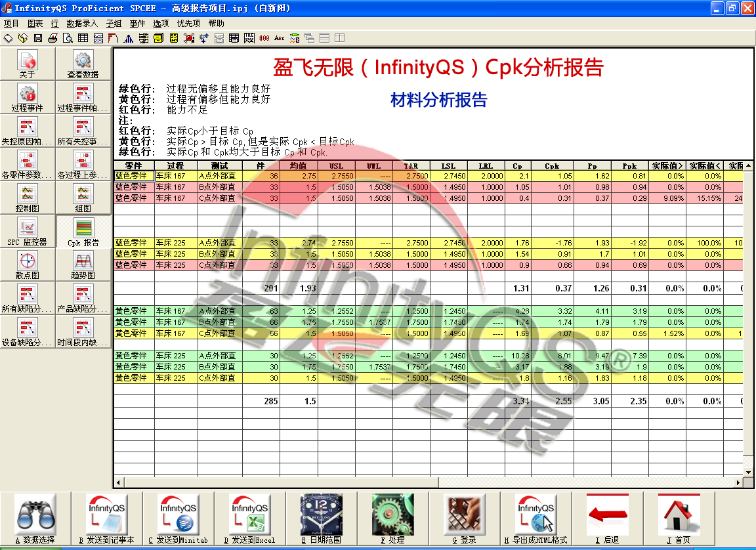Click the yellow 55 limit toolbar icon

(x=174, y=38)
